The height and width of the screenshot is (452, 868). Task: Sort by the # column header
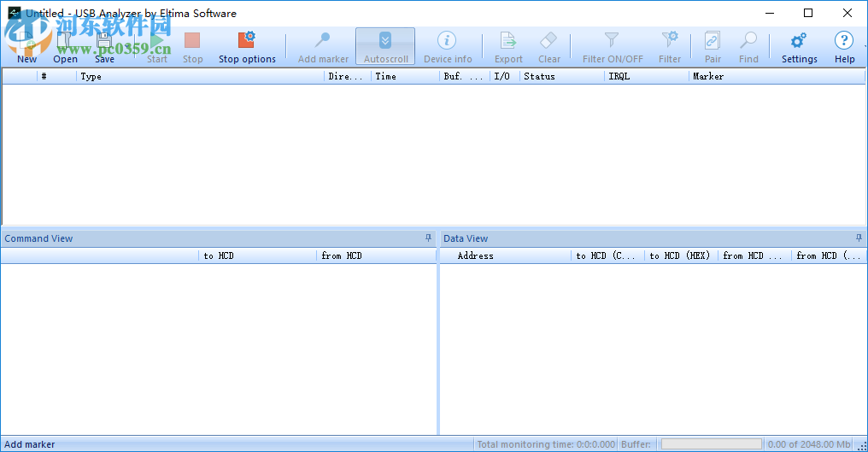pyautogui.click(x=56, y=76)
